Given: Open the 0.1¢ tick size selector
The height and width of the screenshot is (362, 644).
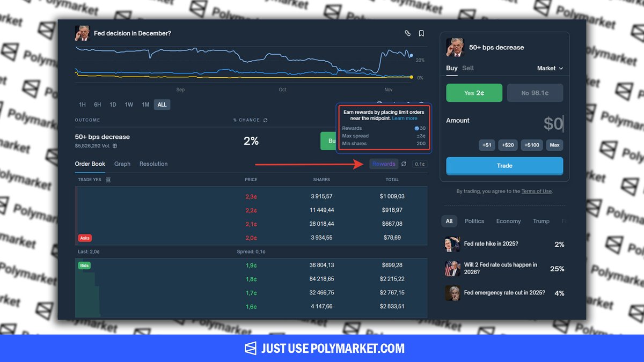Looking at the screenshot, I should point(420,164).
